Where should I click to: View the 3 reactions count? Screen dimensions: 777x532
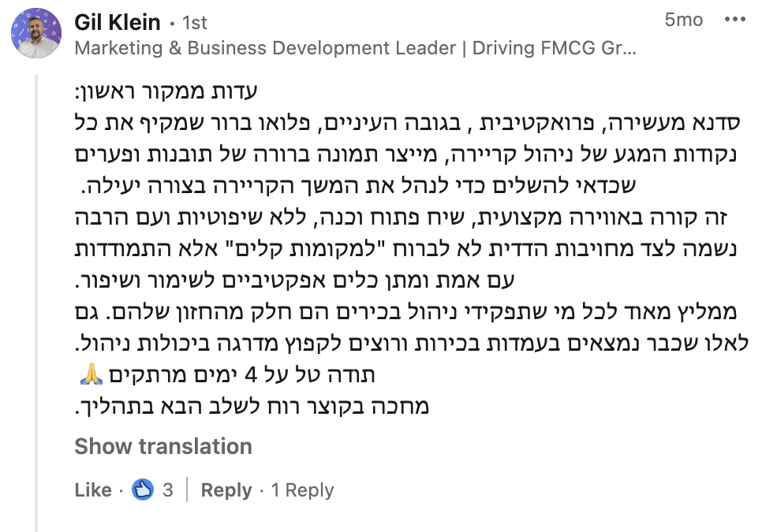click(167, 489)
